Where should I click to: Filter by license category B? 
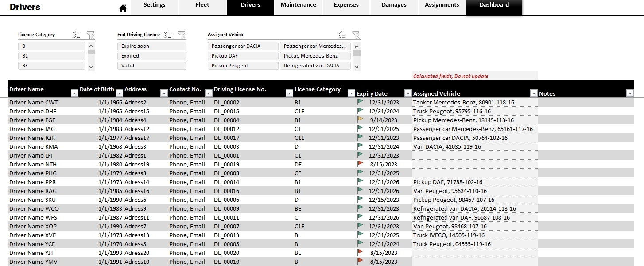click(x=51, y=46)
